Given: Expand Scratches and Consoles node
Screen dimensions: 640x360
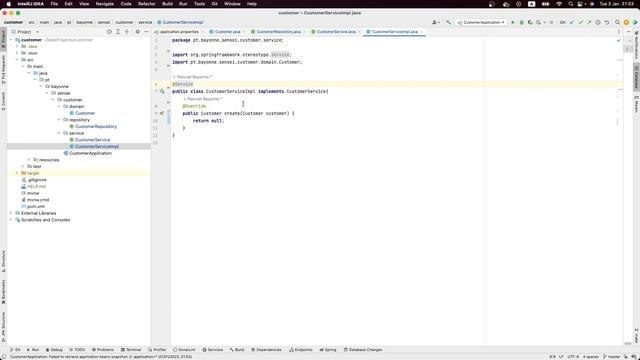Looking at the screenshot, I should tap(11, 220).
